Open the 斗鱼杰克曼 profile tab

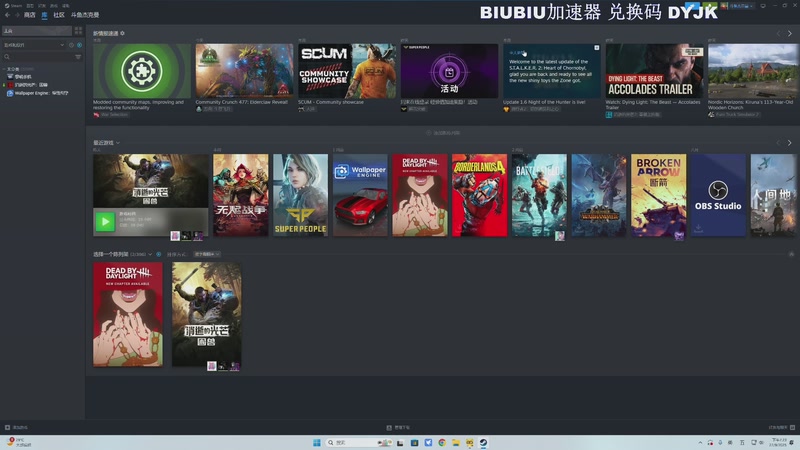(85, 15)
